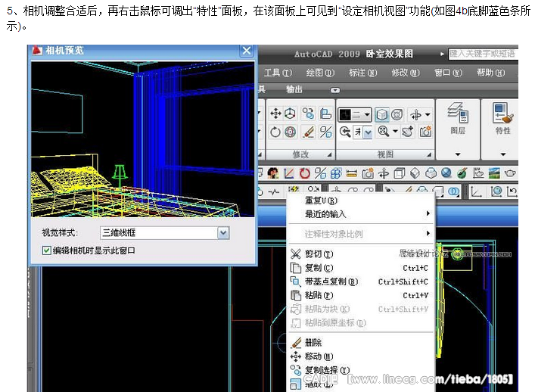Click the Erase brush icon in 修改 panel
Screen dimensions: 535x392
click(309, 132)
